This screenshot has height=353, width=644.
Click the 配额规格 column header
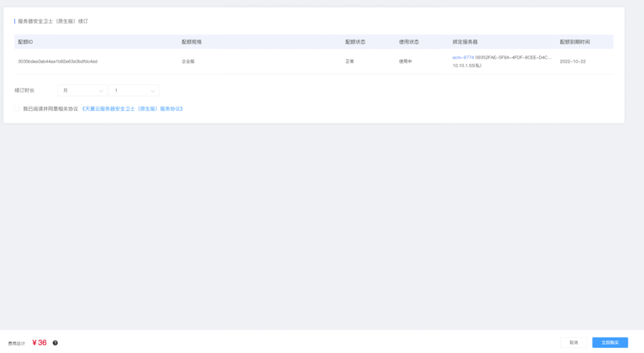191,42
